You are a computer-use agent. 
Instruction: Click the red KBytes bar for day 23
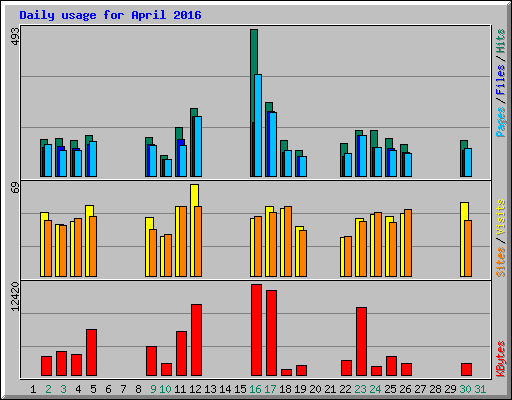pos(361,342)
